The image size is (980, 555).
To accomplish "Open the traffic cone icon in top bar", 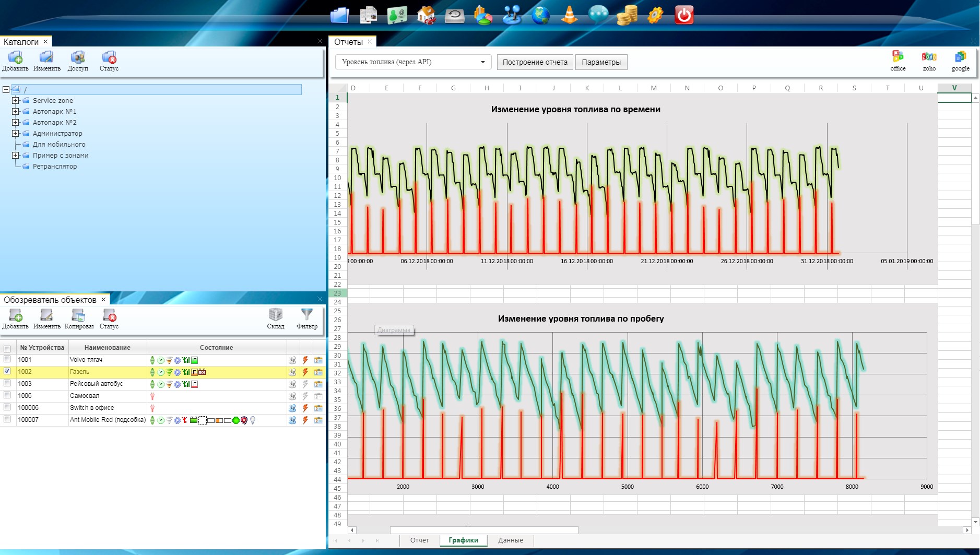I will tap(569, 15).
